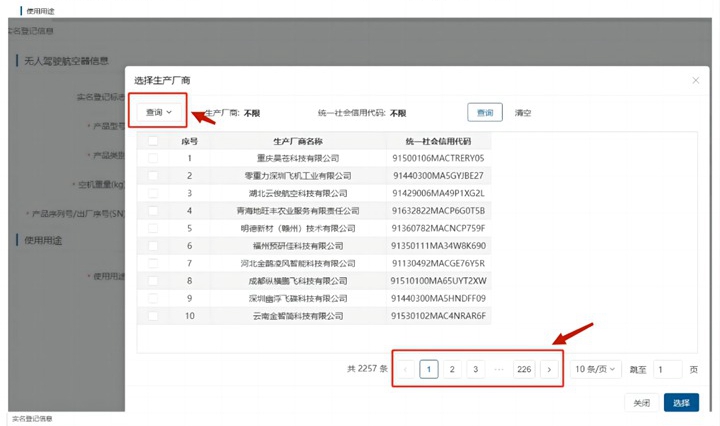Expand the 查询 dropdown at top left

pos(159,112)
